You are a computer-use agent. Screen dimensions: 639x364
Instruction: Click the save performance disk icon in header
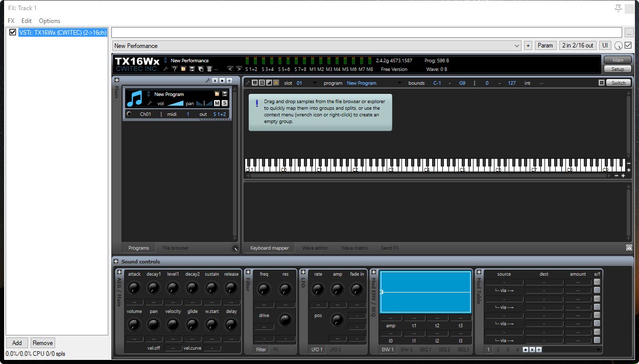[x=192, y=69]
